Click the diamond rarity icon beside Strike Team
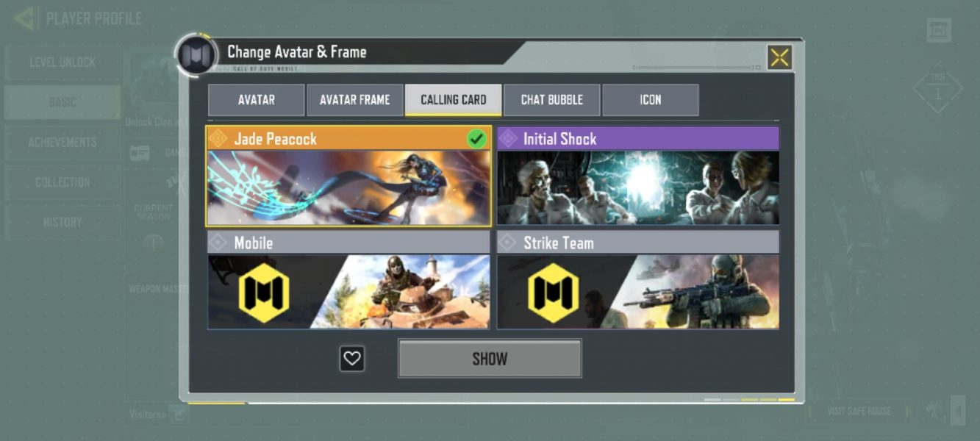 pos(508,243)
